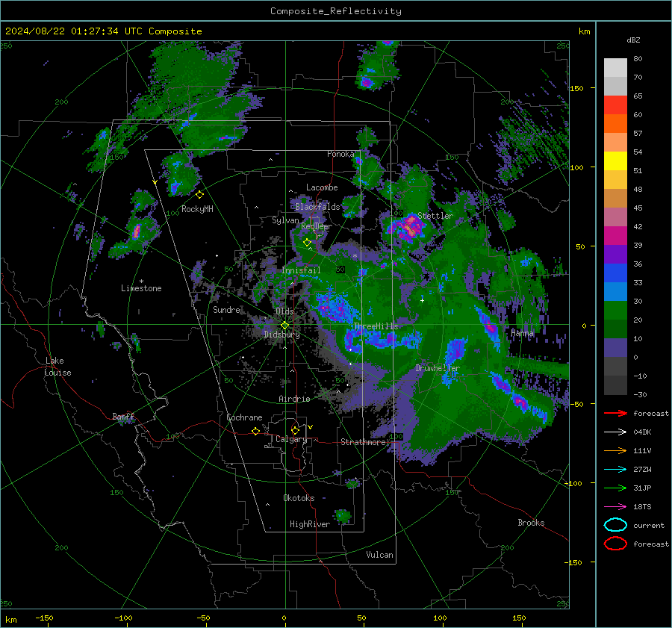Screen dimensions: 672x628
Task: Click the orange 111V arrow icon
Action: click(615, 450)
